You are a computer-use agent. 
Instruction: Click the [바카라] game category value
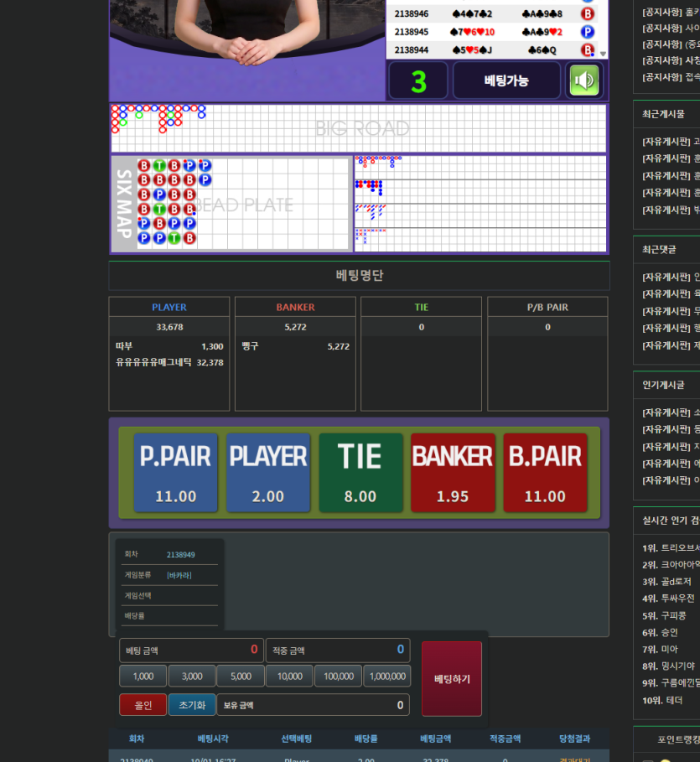click(x=179, y=575)
